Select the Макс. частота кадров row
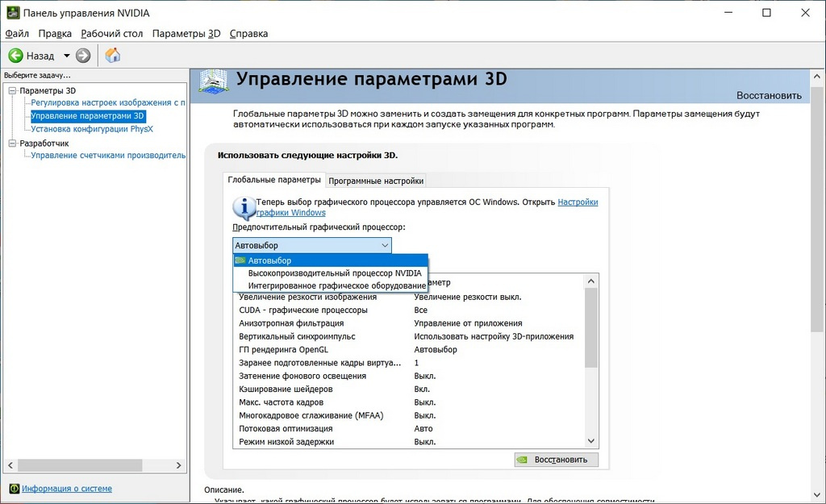Viewport: 826px width, 504px height. (409, 402)
